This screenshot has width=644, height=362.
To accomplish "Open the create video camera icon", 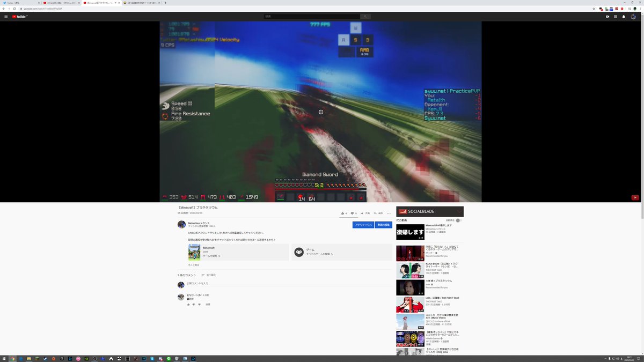I will click(608, 17).
